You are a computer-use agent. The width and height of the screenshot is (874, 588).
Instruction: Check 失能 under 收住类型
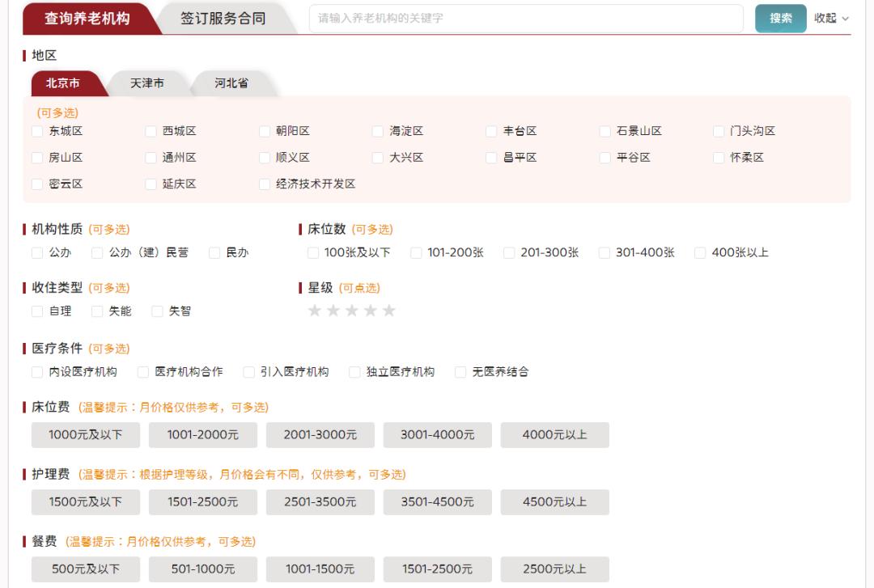(x=95, y=310)
